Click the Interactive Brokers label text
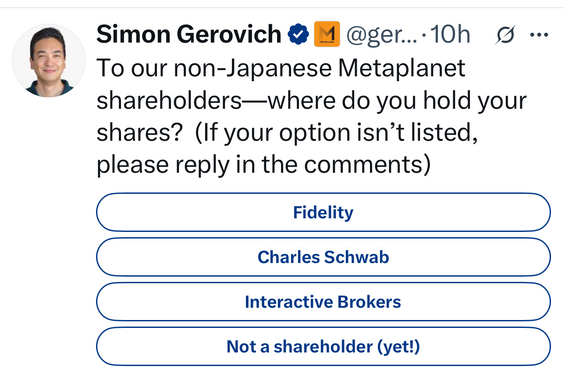563x380 pixels. [x=323, y=302]
